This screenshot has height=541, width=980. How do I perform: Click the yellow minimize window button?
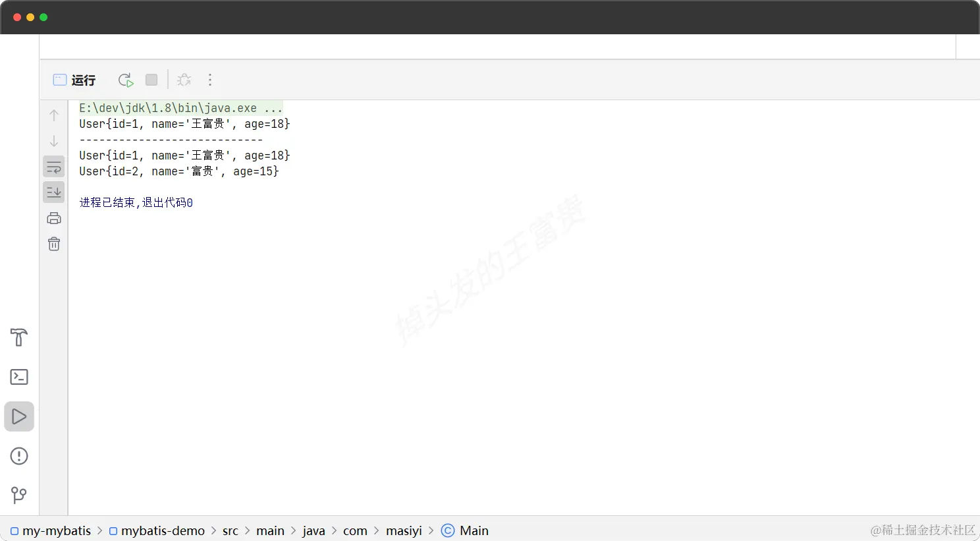(30, 17)
